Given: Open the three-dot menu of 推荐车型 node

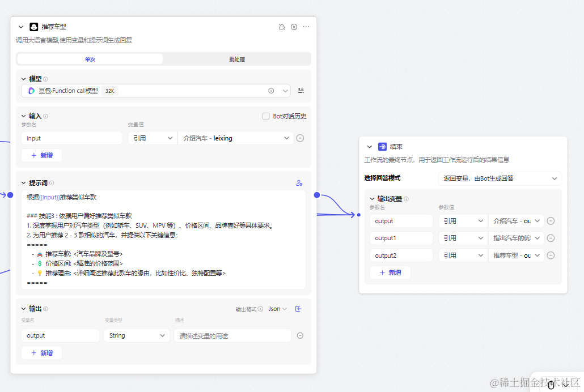Looking at the screenshot, I should (x=306, y=27).
